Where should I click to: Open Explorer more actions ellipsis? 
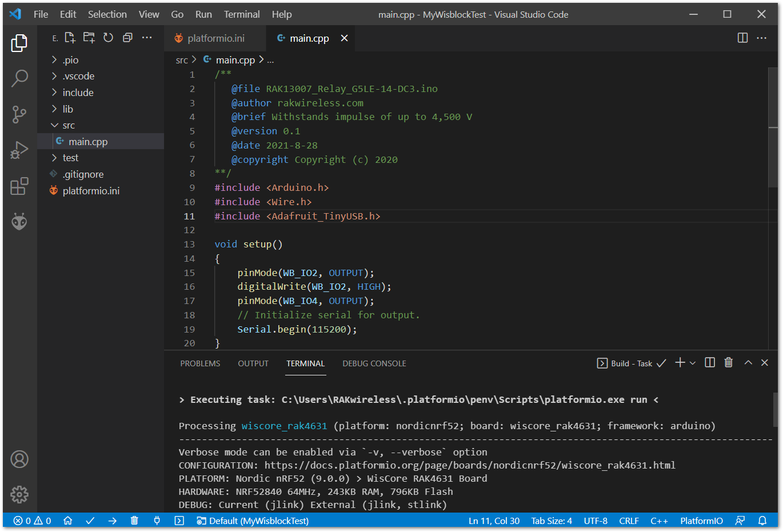pos(147,38)
